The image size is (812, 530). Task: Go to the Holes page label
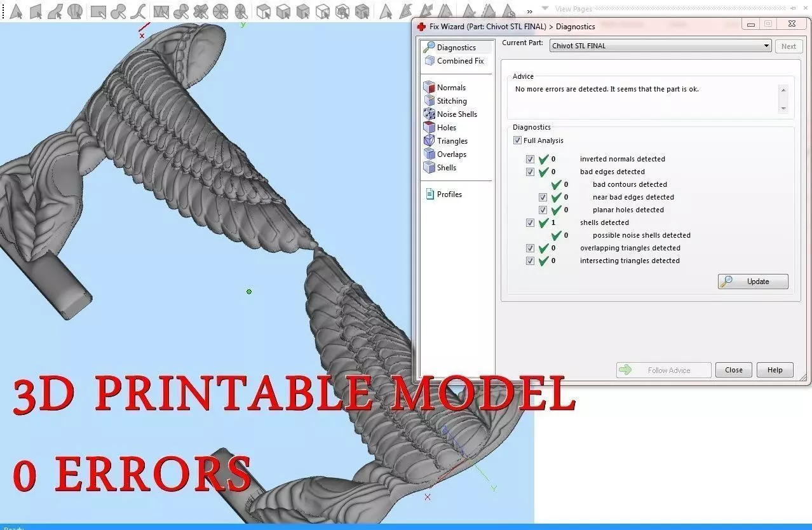[447, 128]
